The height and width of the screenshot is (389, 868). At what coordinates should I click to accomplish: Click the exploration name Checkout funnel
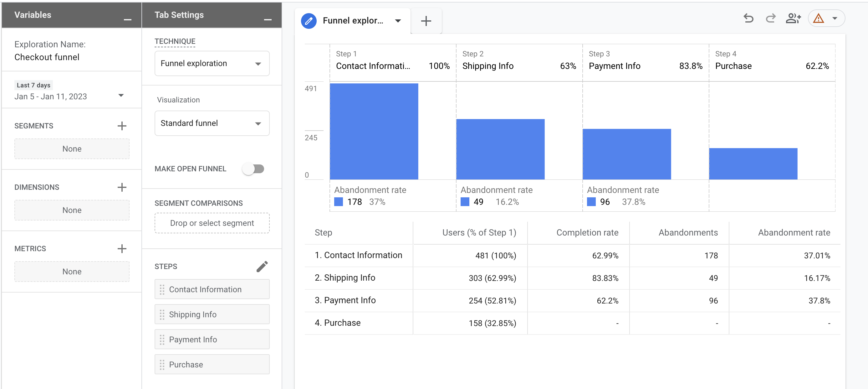click(47, 57)
